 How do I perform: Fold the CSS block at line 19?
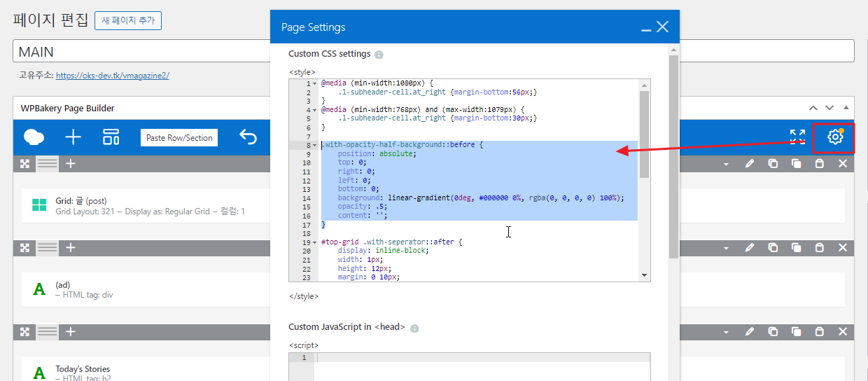pos(315,242)
